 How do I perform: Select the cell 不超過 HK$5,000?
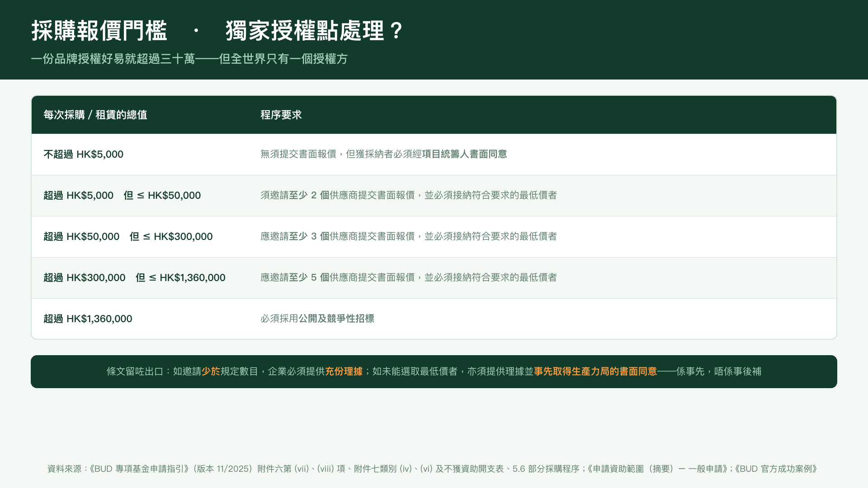click(x=84, y=155)
